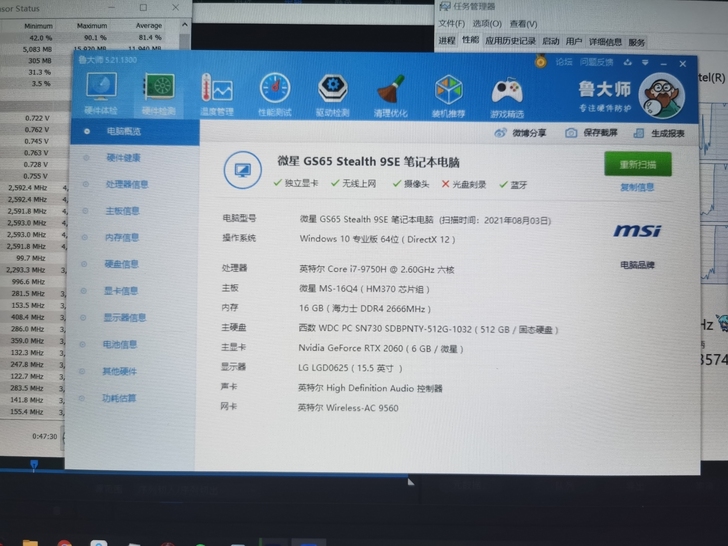Screen dimensions: 728x546
Task: Click the gold medal icon in title bar
Action: point(540,61)
